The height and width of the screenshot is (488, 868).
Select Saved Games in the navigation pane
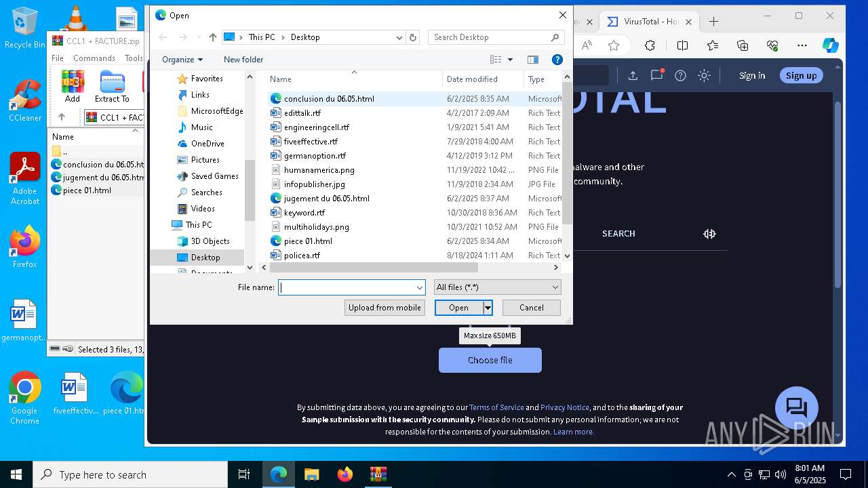(215, 176)
